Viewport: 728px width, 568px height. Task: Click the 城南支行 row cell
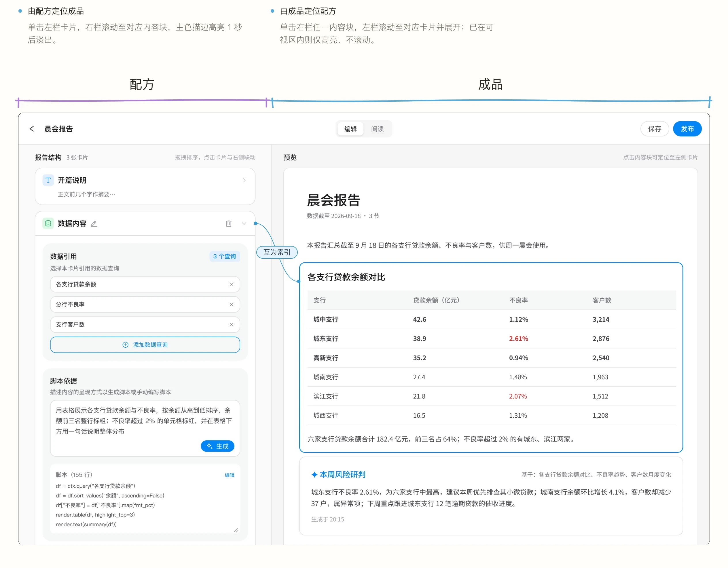click(326, 377)
